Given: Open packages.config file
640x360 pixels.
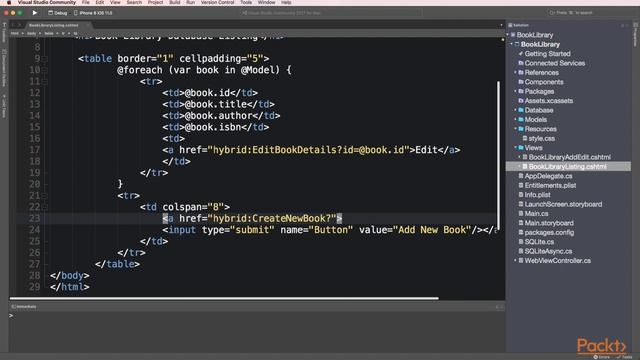Looking at the screenshot, I should [549, 232].
